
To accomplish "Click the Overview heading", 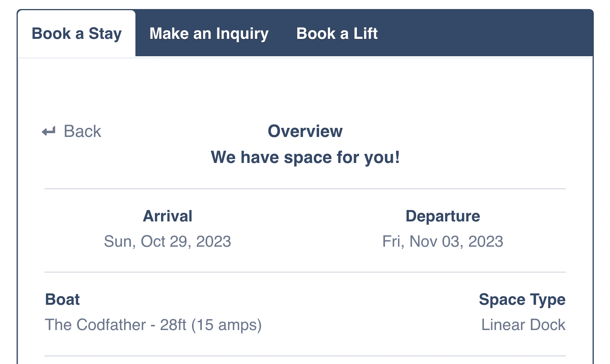I will 305,131.
